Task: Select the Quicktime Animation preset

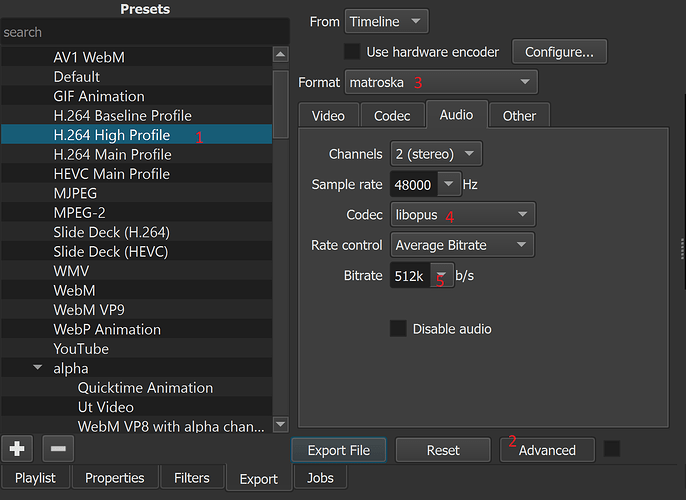Action: tap(136, 387)
